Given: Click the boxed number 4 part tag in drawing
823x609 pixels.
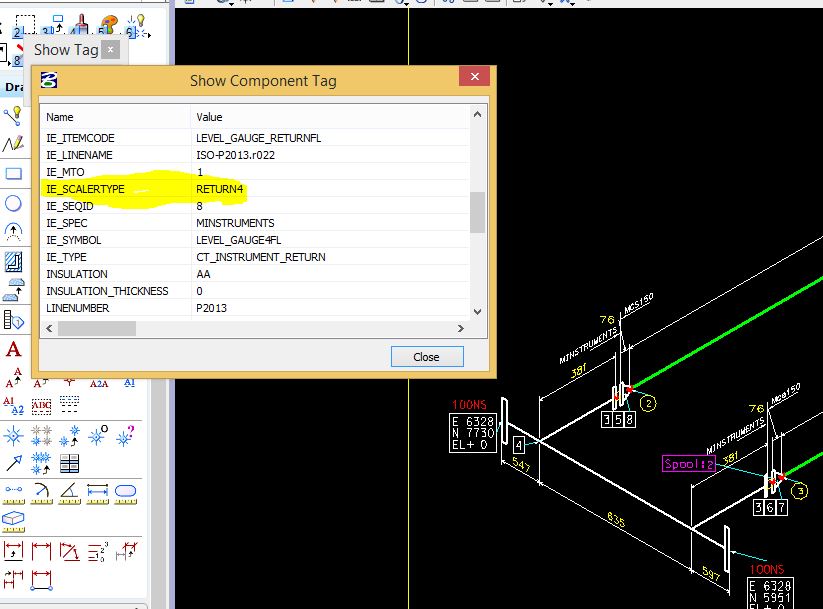Looking at the screenshot, I should click(519, 445).
